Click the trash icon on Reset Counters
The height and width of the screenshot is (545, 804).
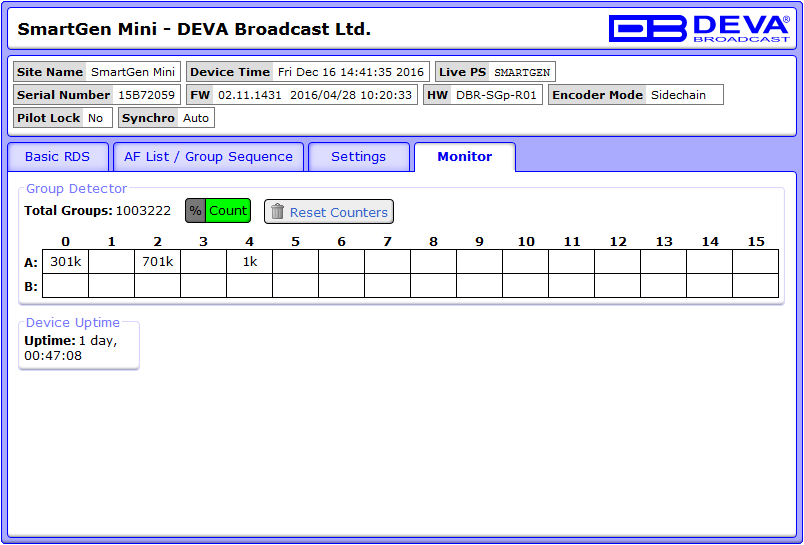pos(277,211)
